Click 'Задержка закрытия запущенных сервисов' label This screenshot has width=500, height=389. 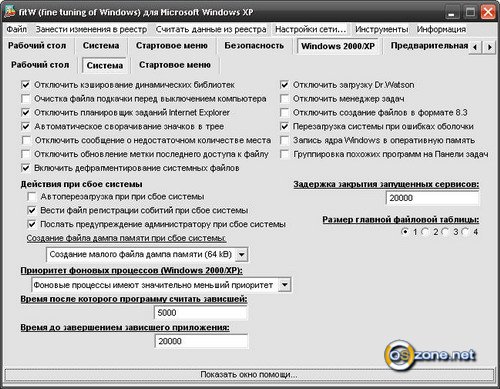pos(386,184)
